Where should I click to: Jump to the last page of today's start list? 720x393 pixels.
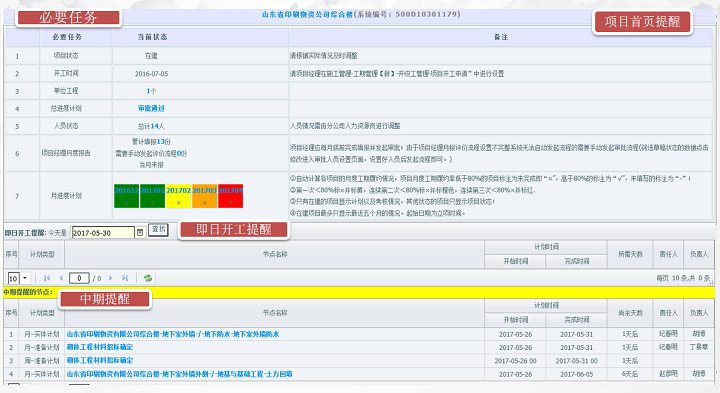coord(125,278)
